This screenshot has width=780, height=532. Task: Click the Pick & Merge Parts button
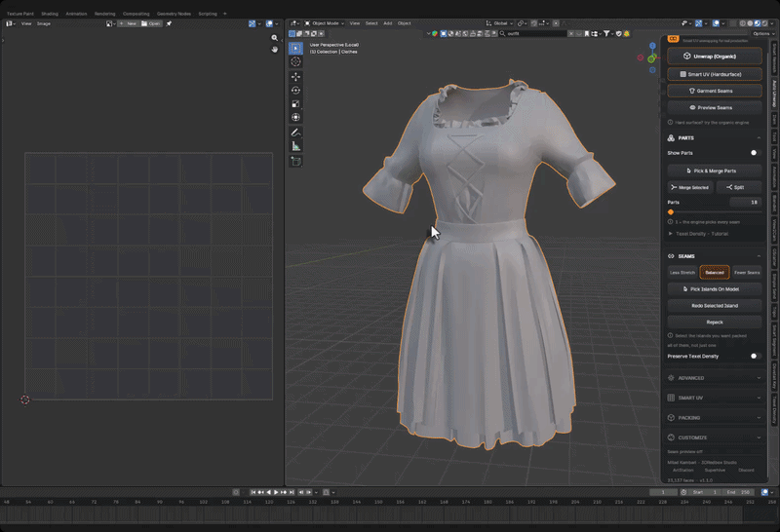coord(715,171)
